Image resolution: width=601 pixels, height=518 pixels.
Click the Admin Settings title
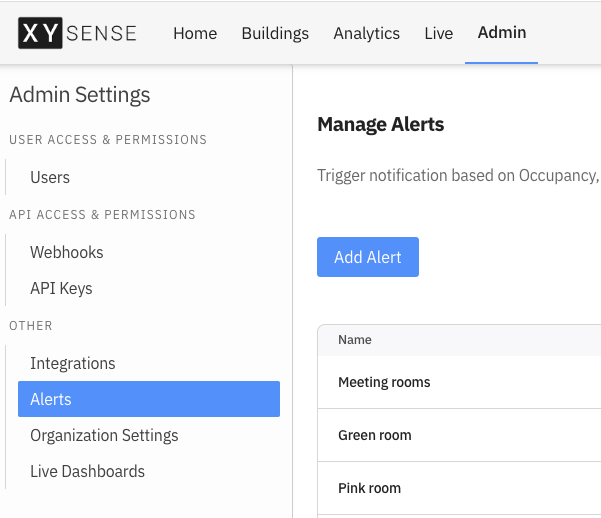coord(80,95)
